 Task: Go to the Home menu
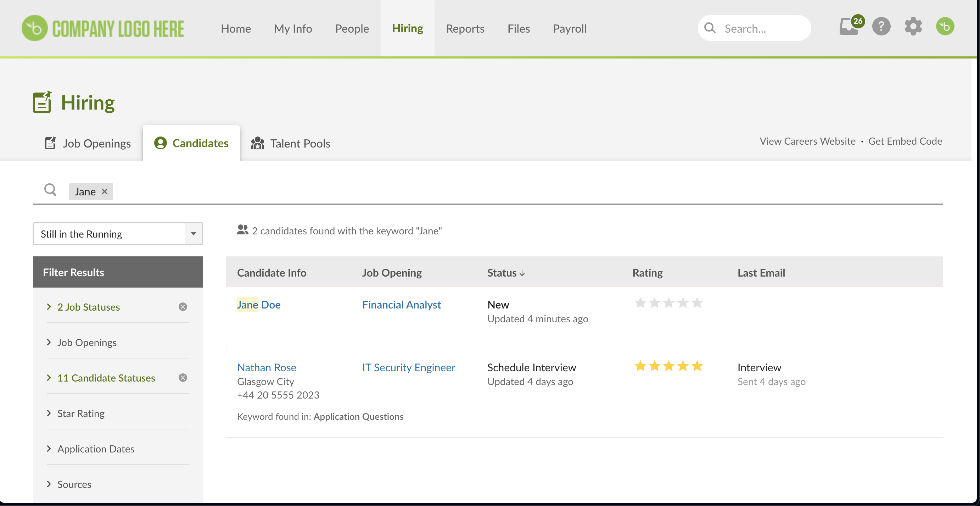236,29
